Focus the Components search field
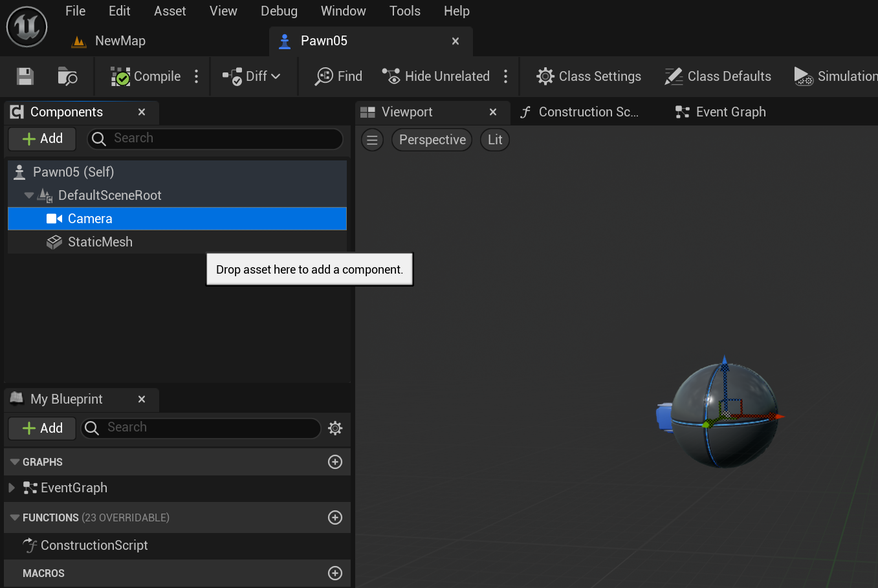The height and width of the screenshot is (588, 878). coord(215,138)
